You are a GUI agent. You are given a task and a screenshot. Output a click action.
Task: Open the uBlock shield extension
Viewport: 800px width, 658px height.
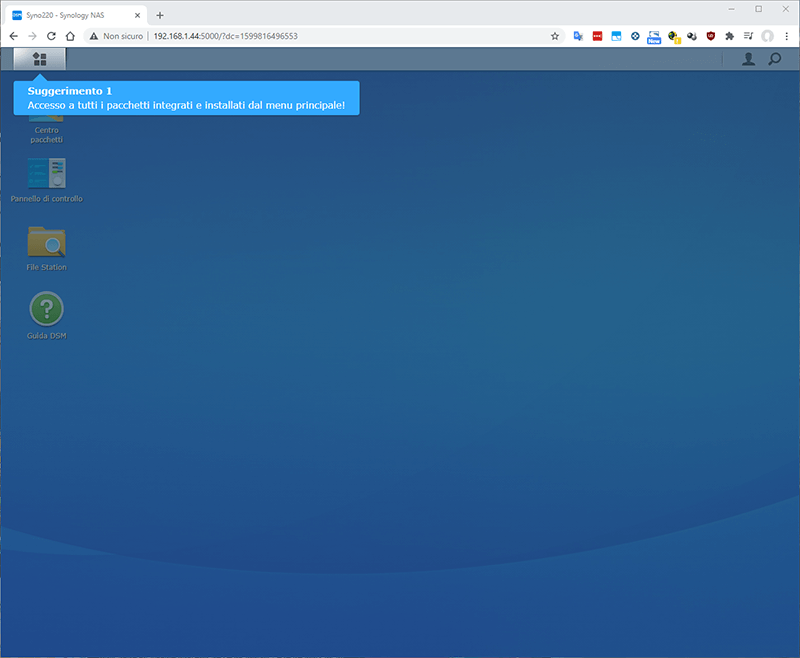tap(711, 36)
